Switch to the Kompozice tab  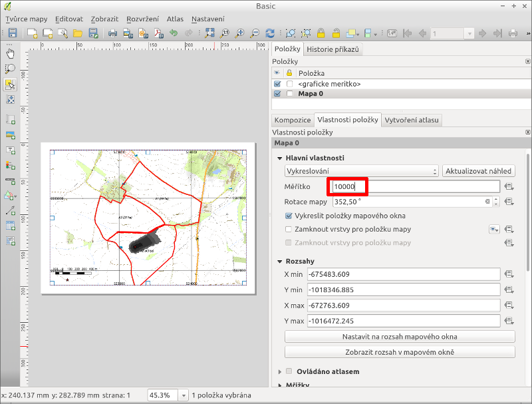coord(293,120)
